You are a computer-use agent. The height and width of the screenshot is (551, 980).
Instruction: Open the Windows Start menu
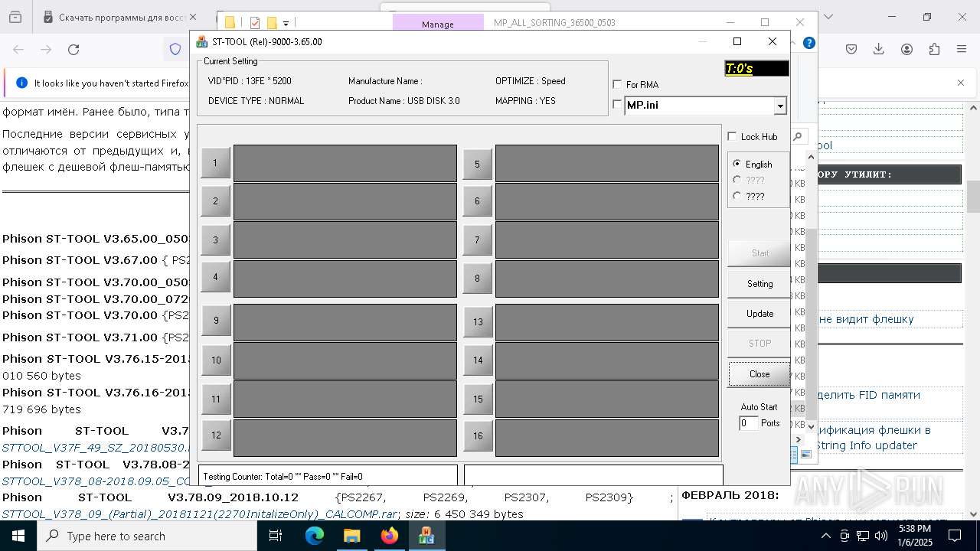(17, 536)
